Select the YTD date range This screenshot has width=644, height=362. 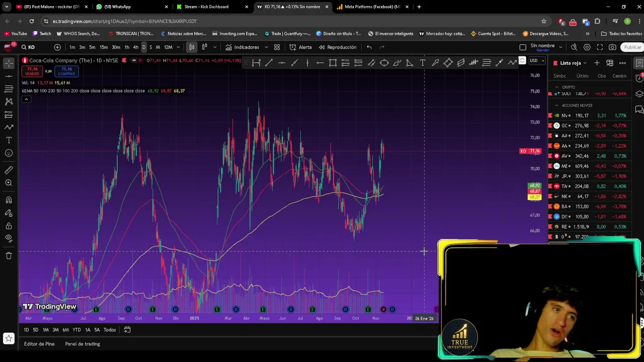point(76,330)
